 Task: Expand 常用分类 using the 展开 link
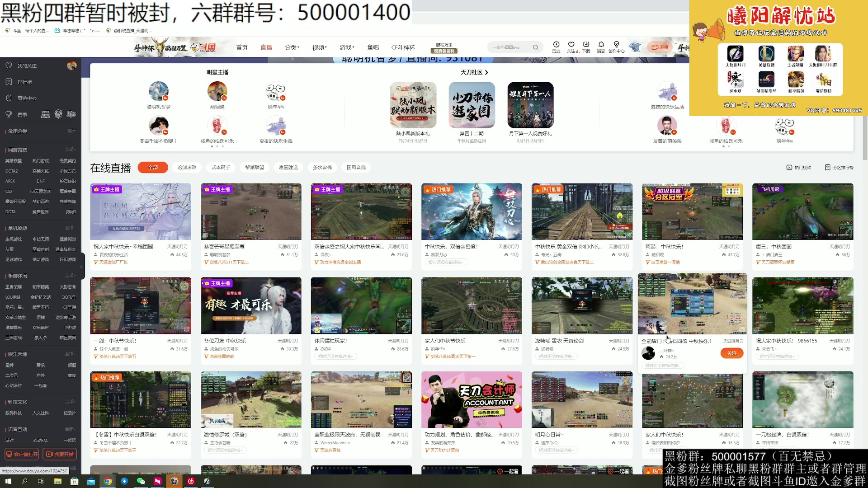coord(72,131)
